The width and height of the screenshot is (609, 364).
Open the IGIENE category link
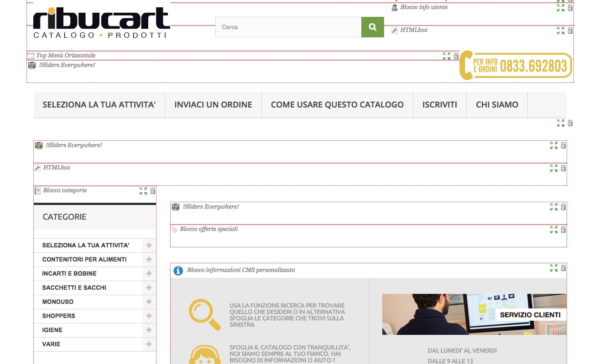(52, 330)
